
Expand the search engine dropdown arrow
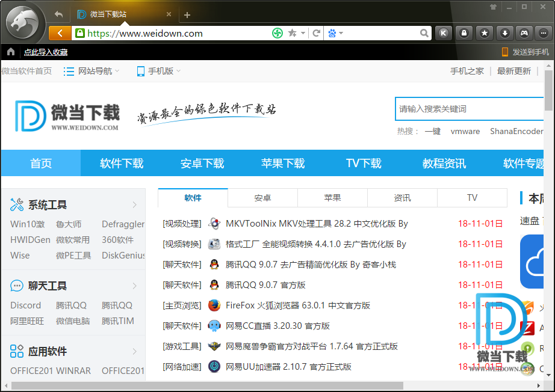coord(341,33)
